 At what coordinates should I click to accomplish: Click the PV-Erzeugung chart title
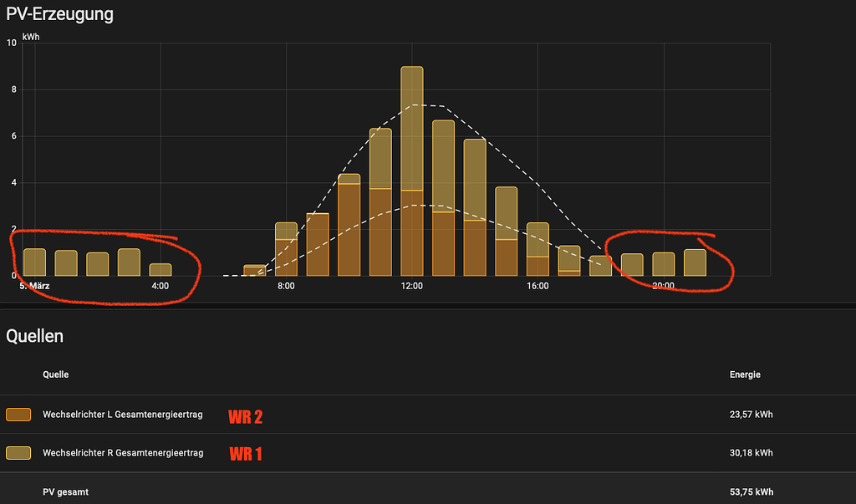click(60, 14)
